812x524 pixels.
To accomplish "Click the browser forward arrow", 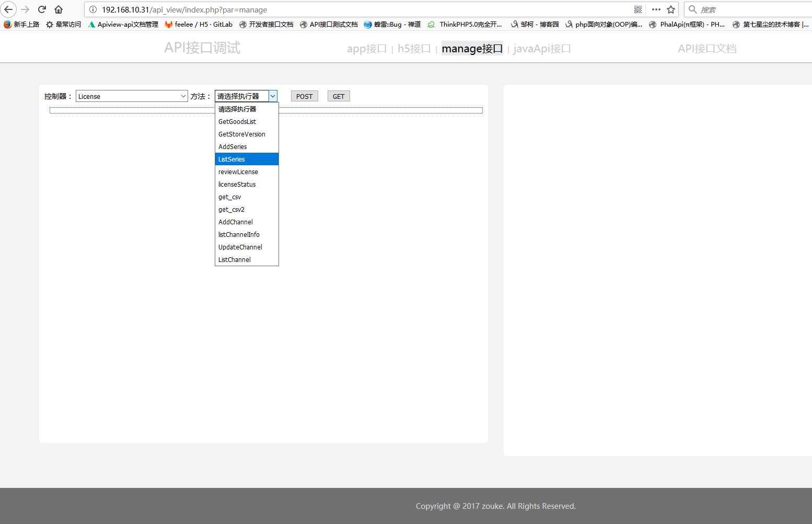I will pos(25,9).
